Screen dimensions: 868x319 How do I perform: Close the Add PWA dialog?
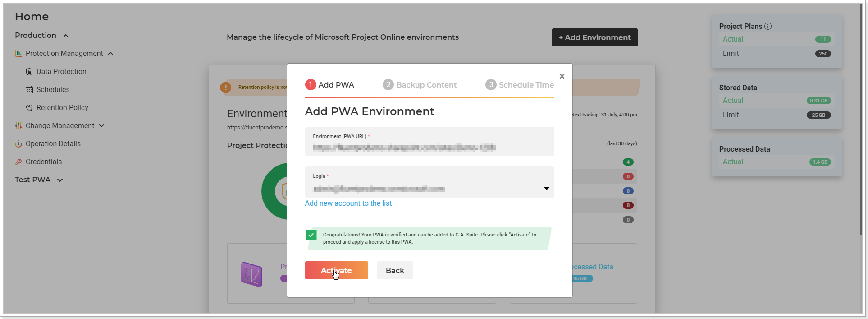click(562, 76)
